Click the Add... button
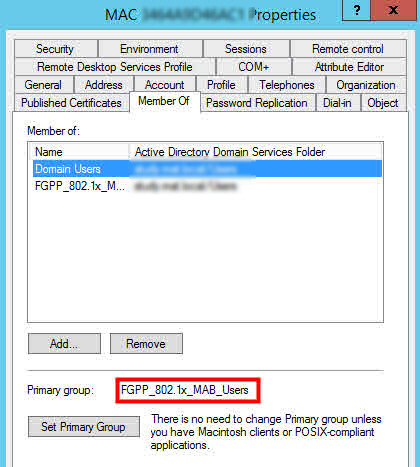 tap(64, 343)
